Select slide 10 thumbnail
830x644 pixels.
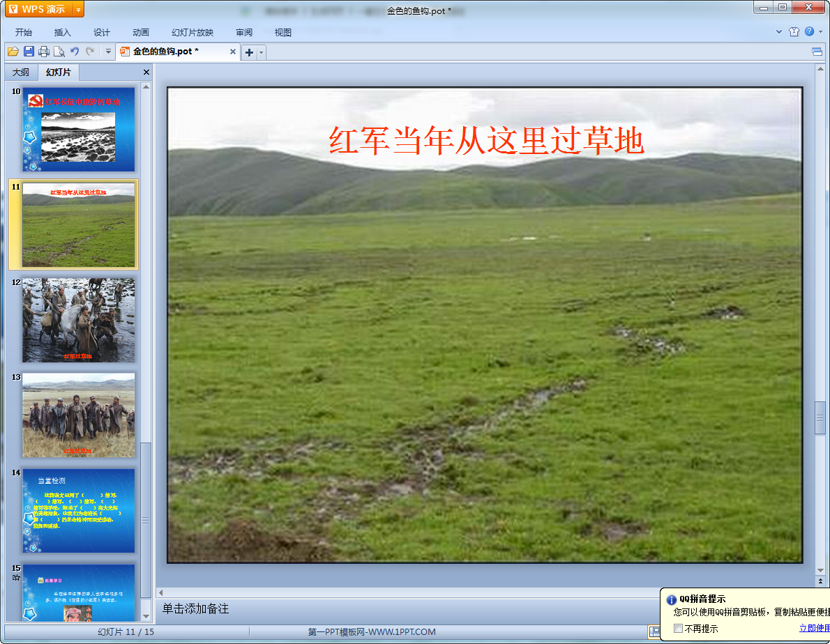[78, 129]
